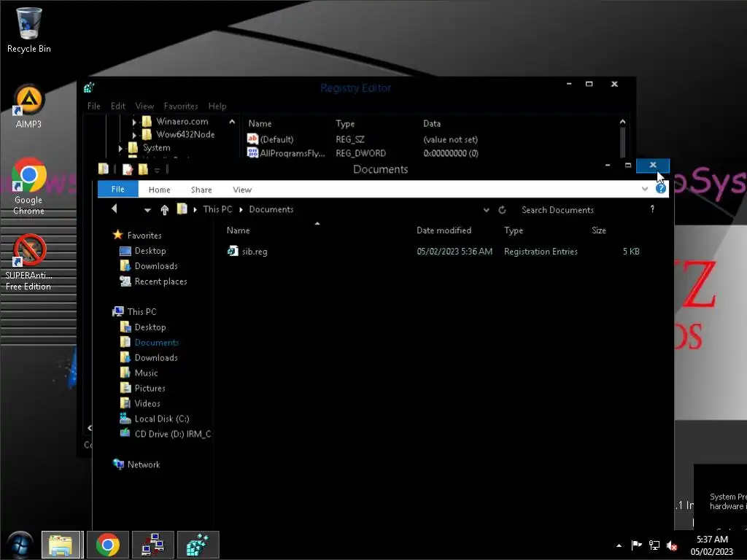Open the recent locations dropdown arrow
The width and height of the screenshot is (747, 560).
[x=147, y=210]
